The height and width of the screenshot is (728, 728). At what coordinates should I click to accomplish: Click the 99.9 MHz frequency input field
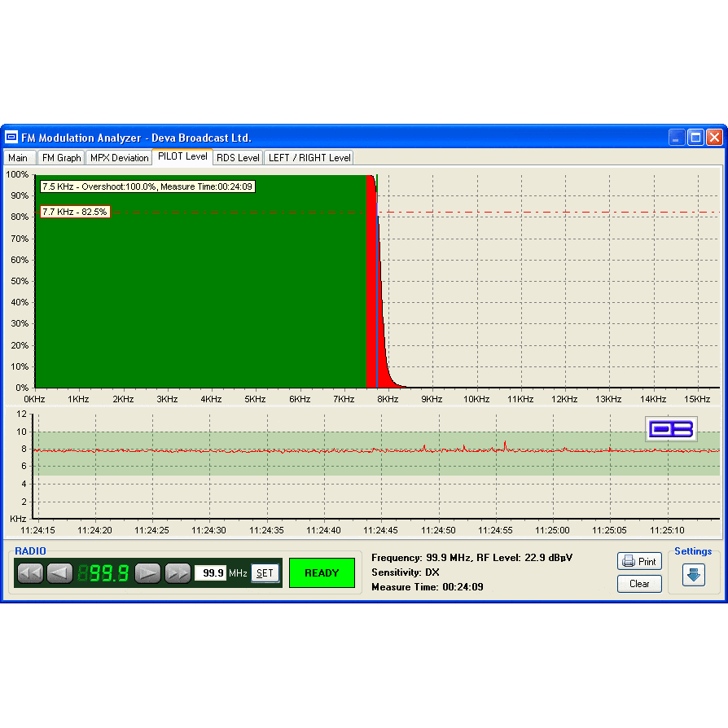(210, 573)
